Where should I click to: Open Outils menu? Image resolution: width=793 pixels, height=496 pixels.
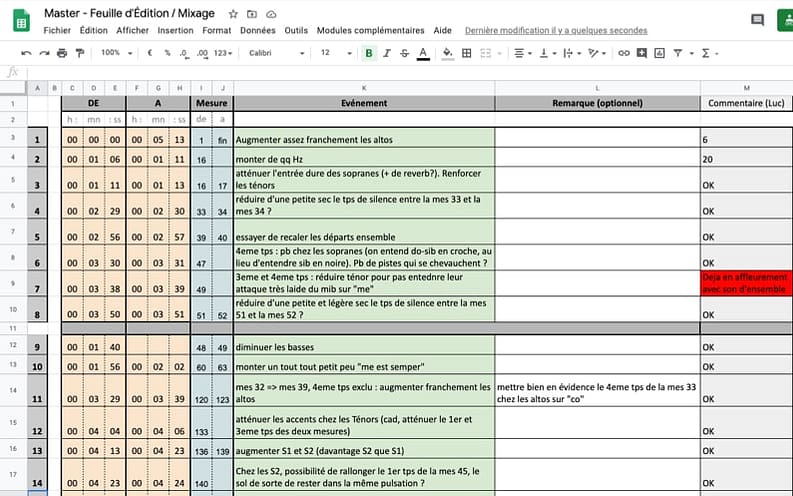coord(296,30)
